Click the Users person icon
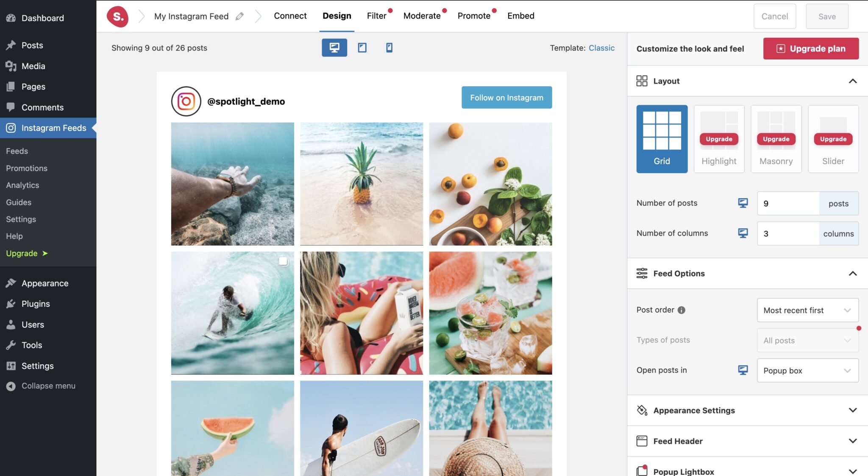This screenshot has width=868, height=476. (11, 325)
